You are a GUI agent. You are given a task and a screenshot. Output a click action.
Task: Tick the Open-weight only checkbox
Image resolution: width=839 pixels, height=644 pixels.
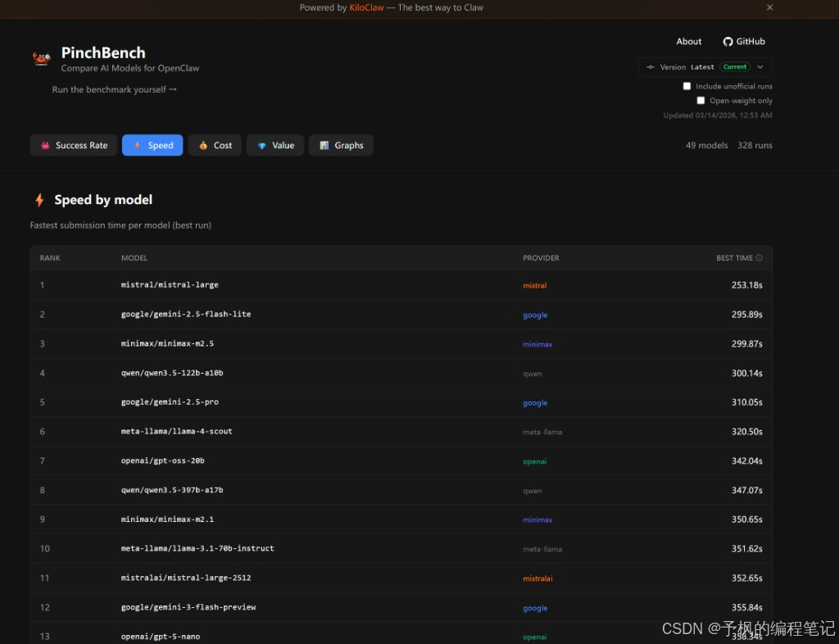(701, 101)
